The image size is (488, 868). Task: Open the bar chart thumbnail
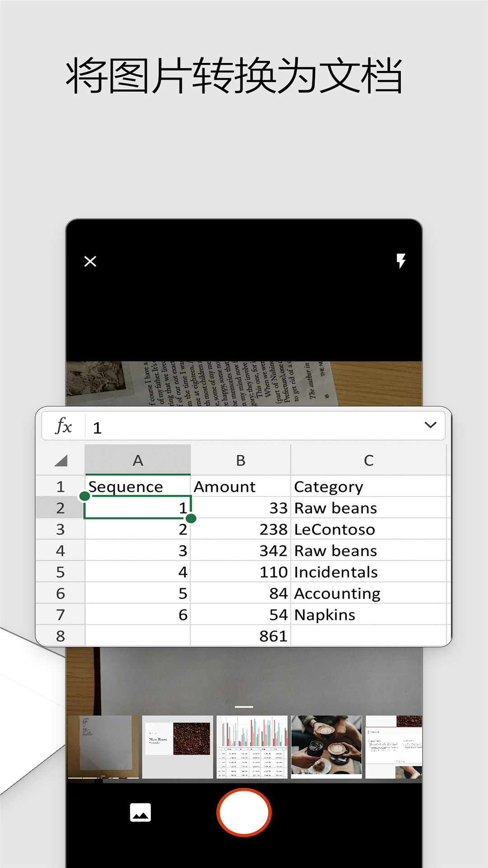tap(252, 747)
